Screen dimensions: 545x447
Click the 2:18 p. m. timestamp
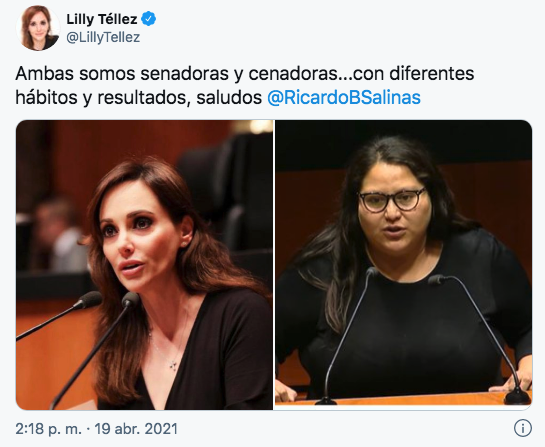tap(48, 429)
